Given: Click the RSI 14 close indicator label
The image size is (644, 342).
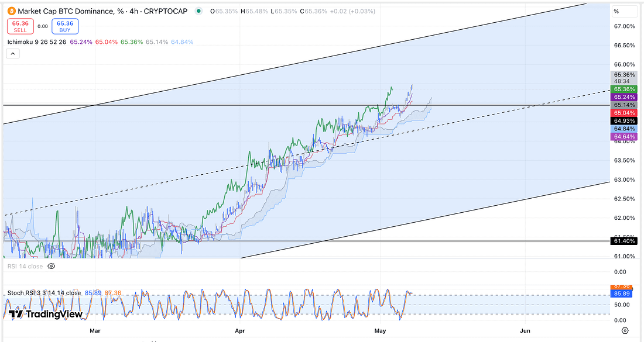Looking at the screenshot, I should pyautogui.click(x=25, y=266).
